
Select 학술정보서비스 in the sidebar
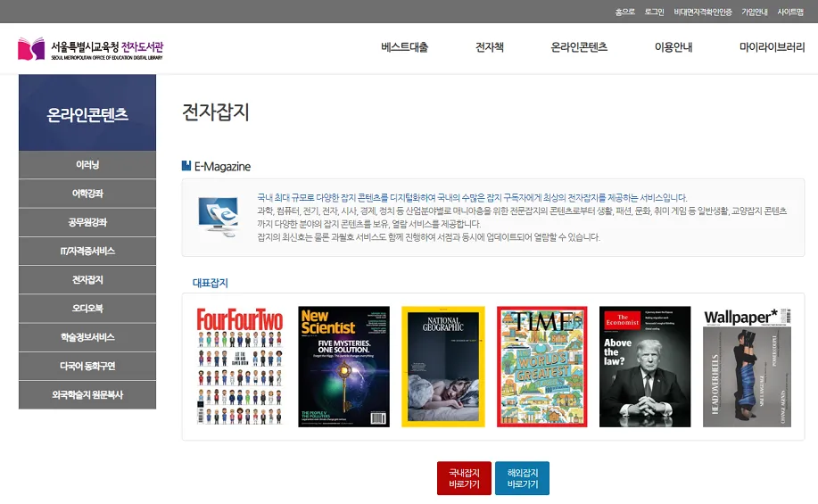click(87, 337)
